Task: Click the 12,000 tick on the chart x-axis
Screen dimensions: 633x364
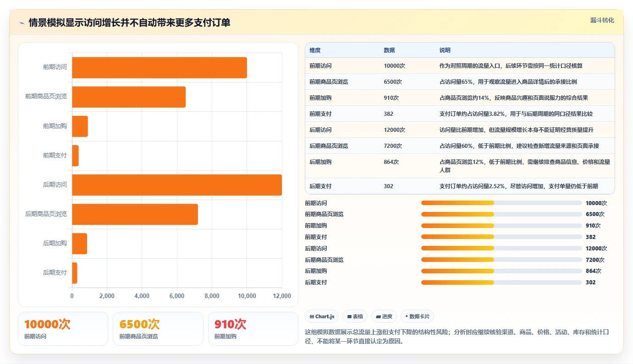Action: point(282,296)
